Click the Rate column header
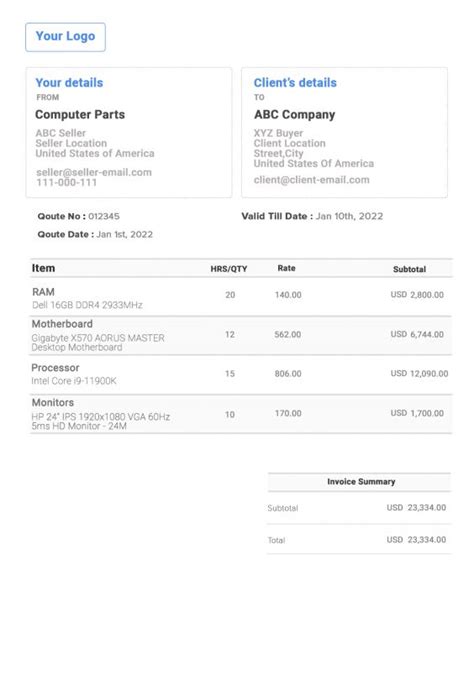Image resolution: width=474 pixels, height=675 pixels. click(x=286, y=268)
